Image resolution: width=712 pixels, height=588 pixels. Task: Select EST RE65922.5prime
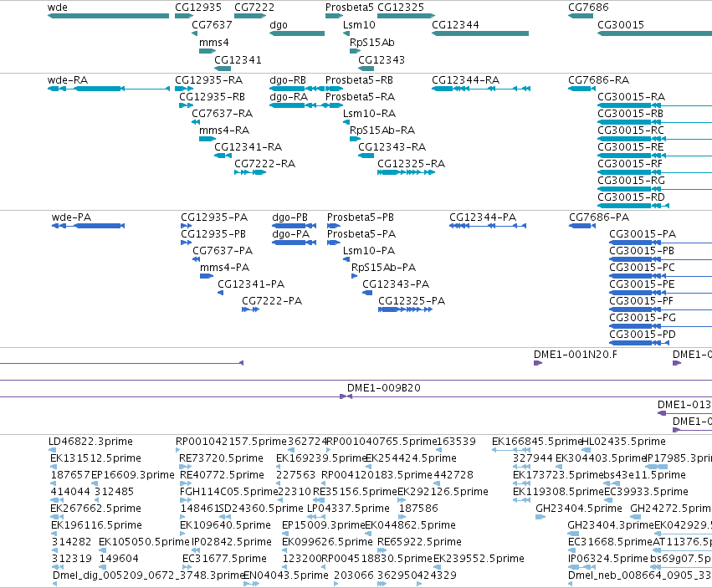(x=382, y=550)
